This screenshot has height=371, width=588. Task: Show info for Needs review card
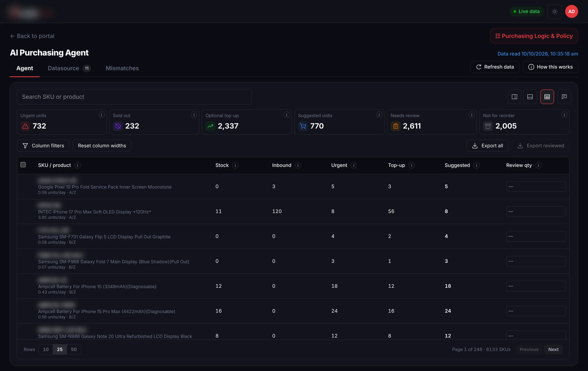point(472,115)
